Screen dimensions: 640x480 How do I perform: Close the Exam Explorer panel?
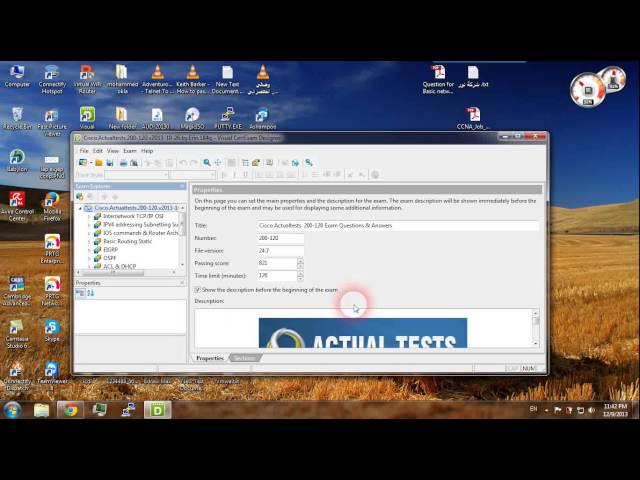click(182, 186)
